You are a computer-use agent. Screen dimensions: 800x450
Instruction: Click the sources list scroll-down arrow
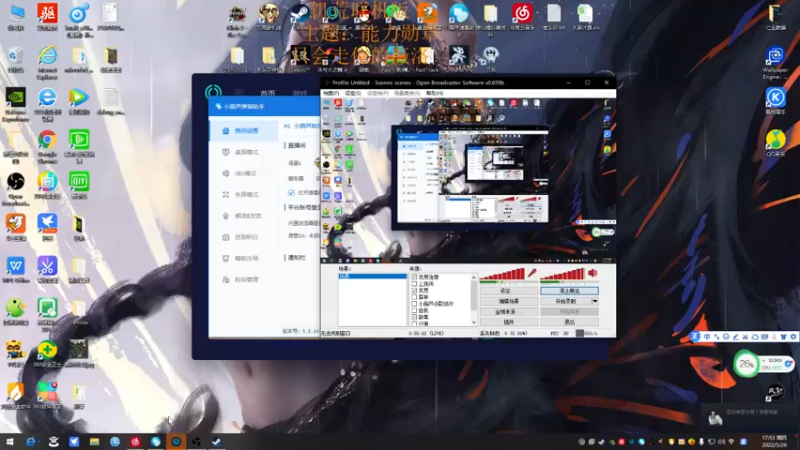[x=474, y=322]
